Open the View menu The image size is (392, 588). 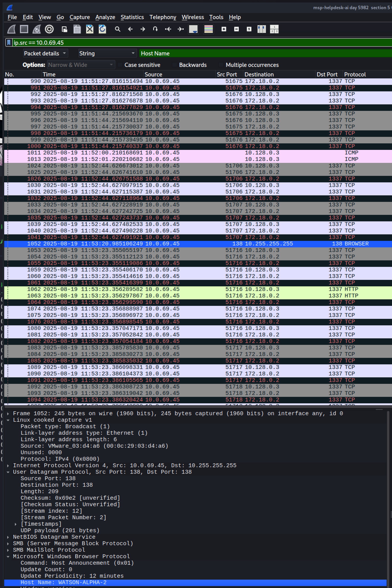tap(45, 17)
